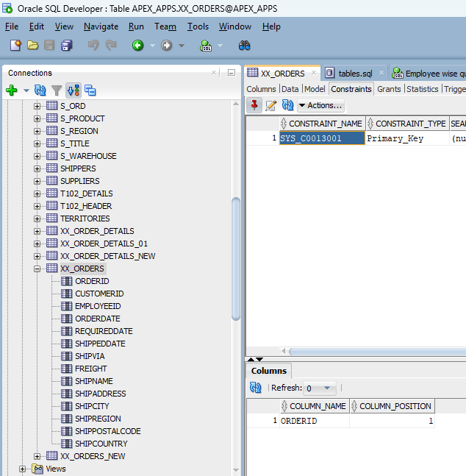Image resolution: width=466 pixels, height=476 pixels.
Task: Select ORDERDATE column in tree
Action: pos(97,319)
